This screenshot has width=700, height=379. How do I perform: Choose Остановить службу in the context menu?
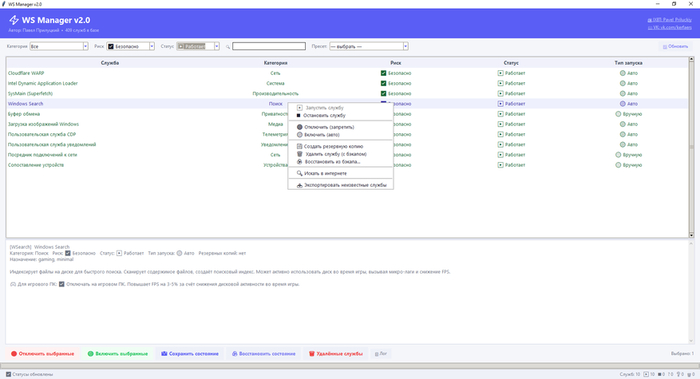coord(341,115)
